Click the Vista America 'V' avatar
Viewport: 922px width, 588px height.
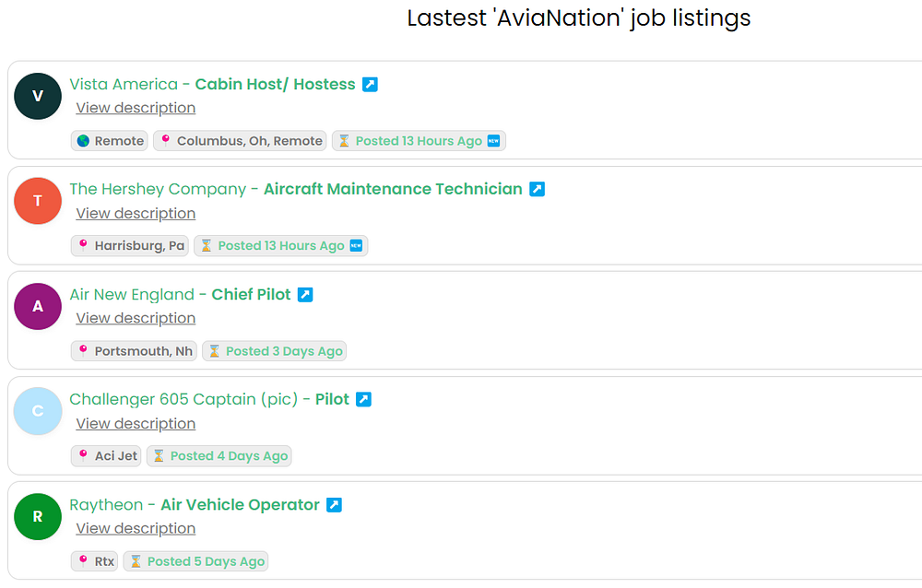(38, 96)
